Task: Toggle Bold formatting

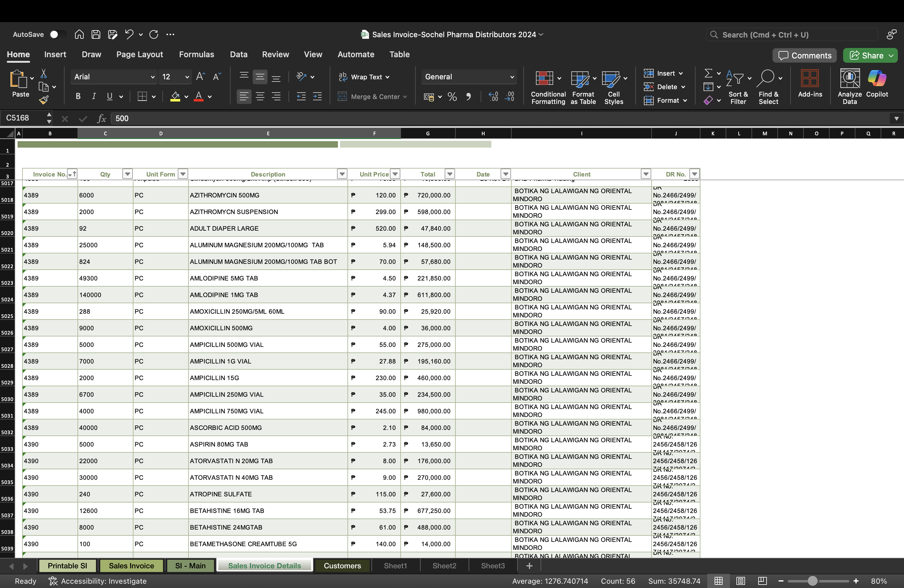Action: point(78,97)
